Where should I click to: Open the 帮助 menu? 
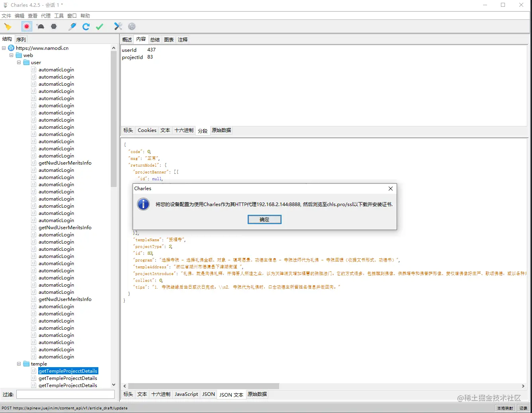[85, 16]
